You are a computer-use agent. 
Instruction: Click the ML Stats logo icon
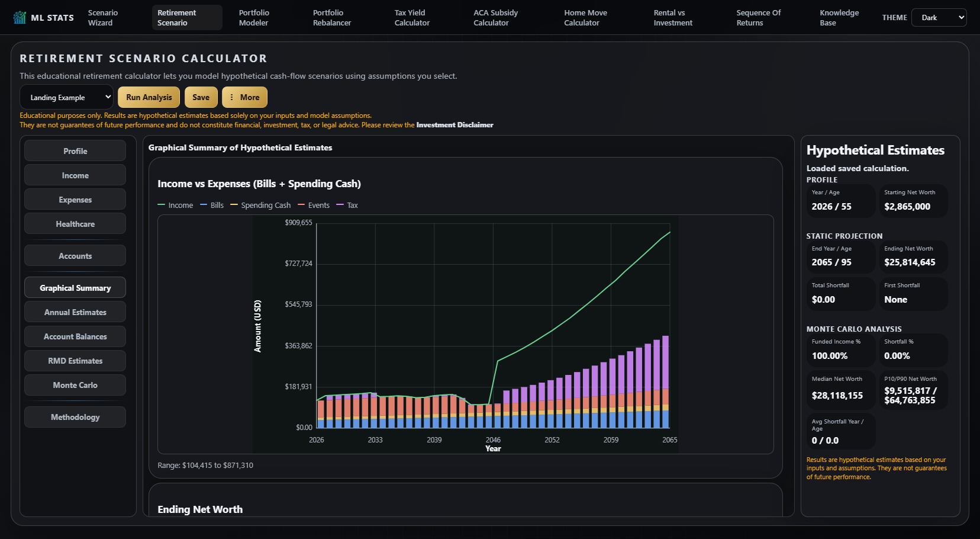(20, 17)
